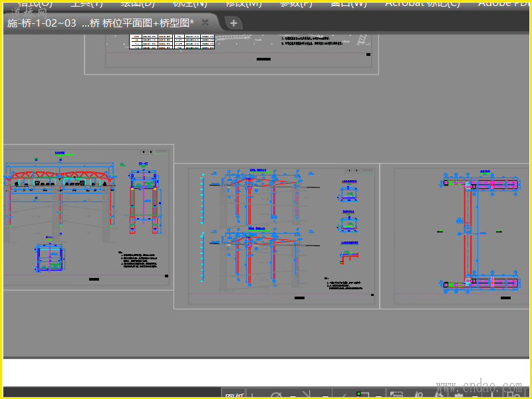Toggle the 图纸 paper space button
This screenshot has height=399, width=532.
point(235,395)
